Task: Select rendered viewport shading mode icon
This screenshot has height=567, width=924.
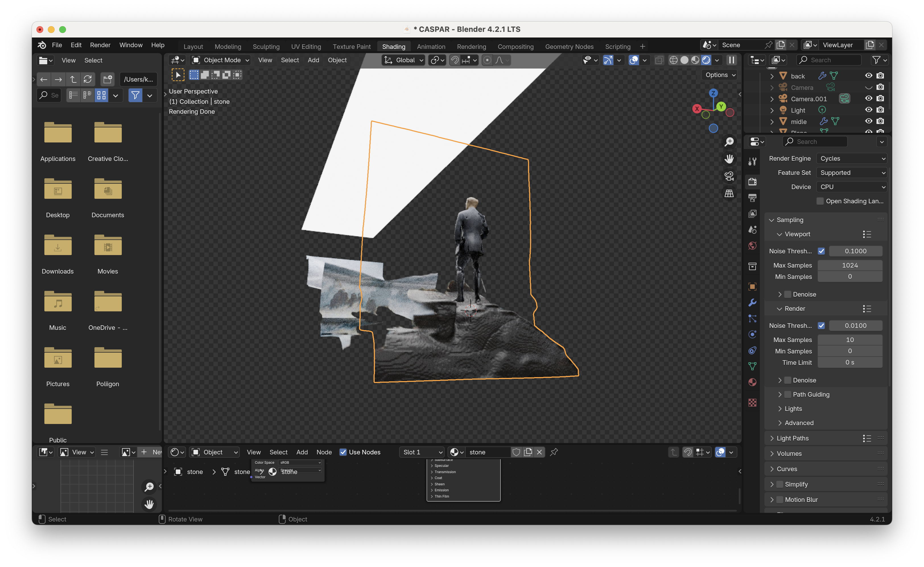Action: pyautogui.click(x=706, y=60)
